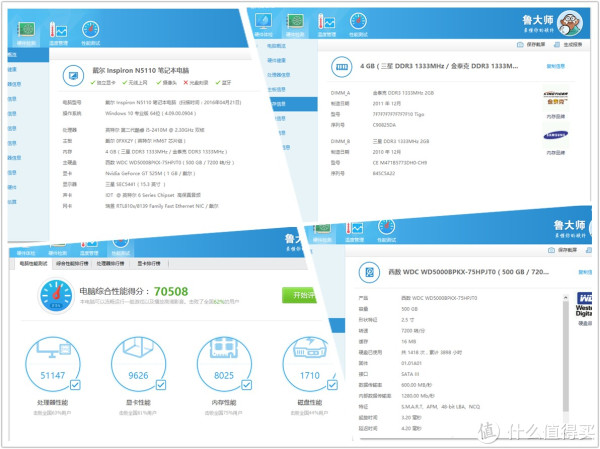
Task: Click the DIMM_A label in memory window
Action: click(340, 93)
